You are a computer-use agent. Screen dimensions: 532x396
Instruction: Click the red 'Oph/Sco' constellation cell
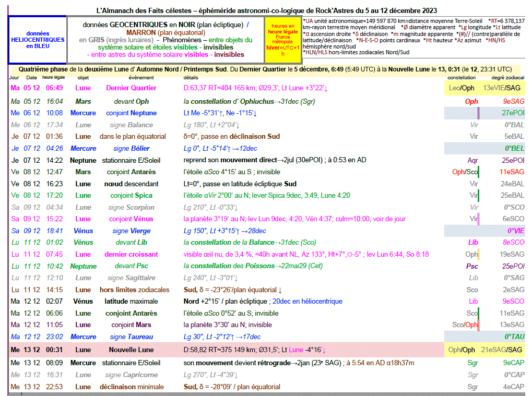click(465, 172)
